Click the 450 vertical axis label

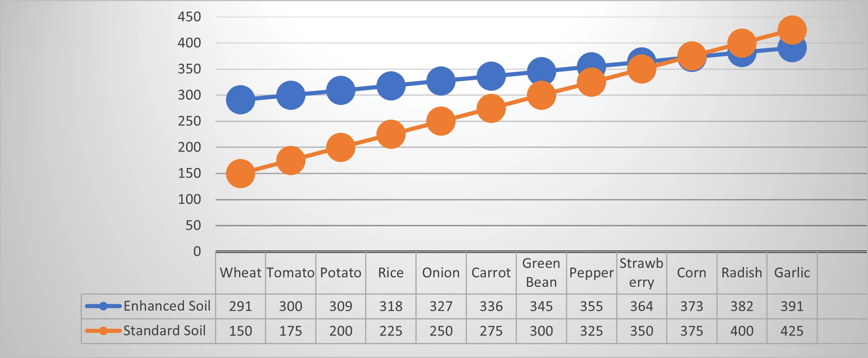[x=190, y=17]
